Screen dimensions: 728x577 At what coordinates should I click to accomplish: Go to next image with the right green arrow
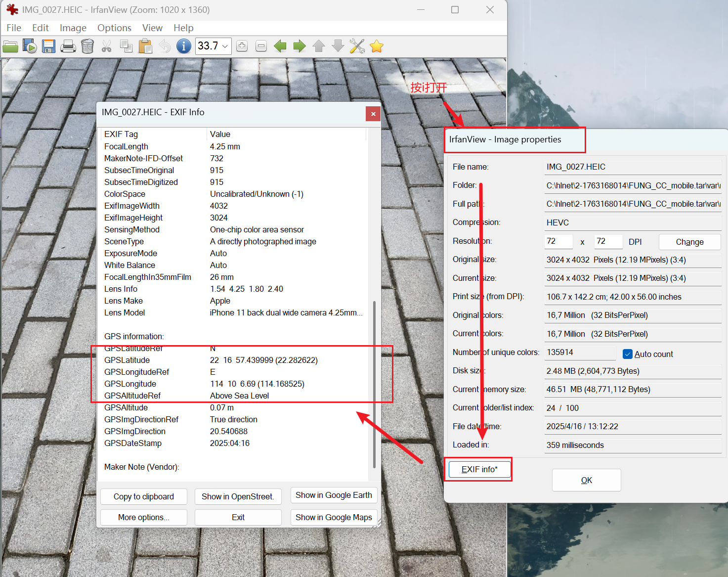[300, 46]
